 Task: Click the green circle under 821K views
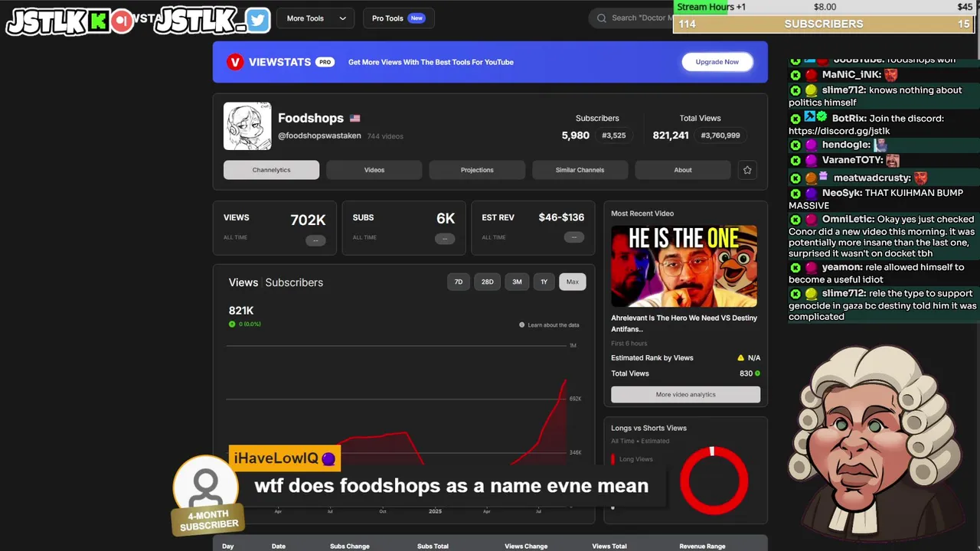coord(232,324)
